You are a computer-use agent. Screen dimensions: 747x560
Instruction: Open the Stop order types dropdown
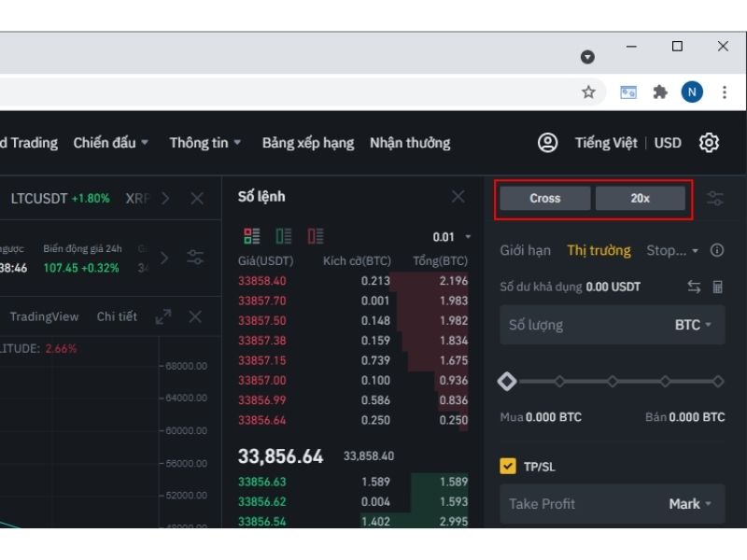click(x=672, y=250)
